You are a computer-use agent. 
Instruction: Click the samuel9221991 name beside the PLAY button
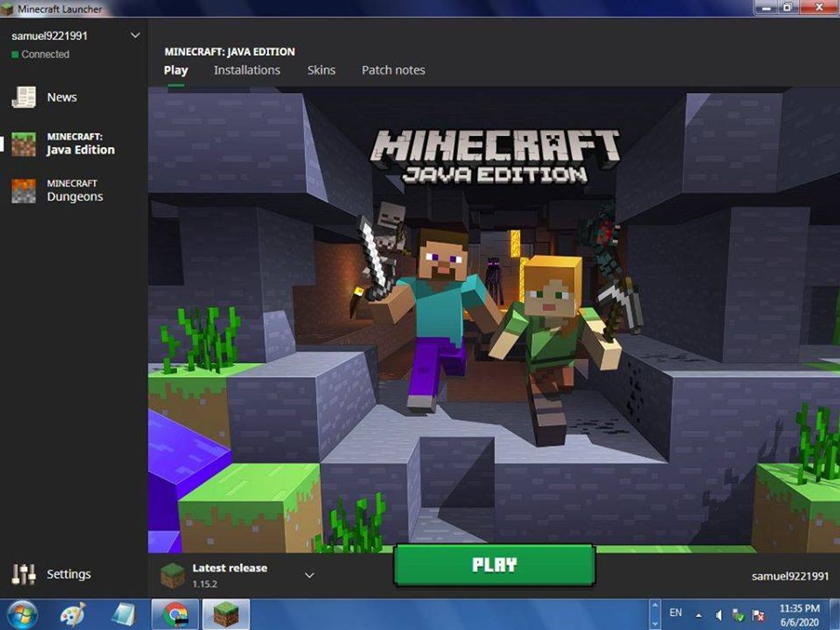pyautogui.click(x=790, y=576)
